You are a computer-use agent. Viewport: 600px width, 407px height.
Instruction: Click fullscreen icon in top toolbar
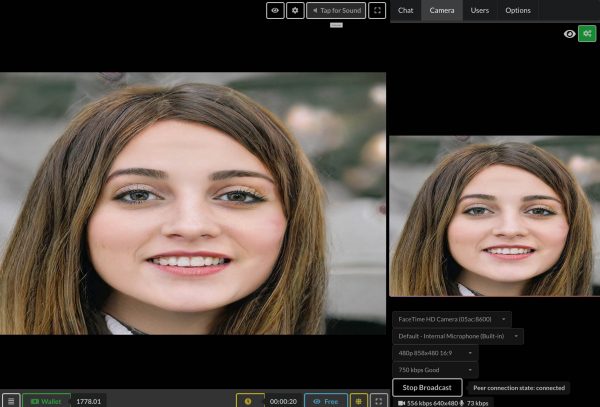377,10
